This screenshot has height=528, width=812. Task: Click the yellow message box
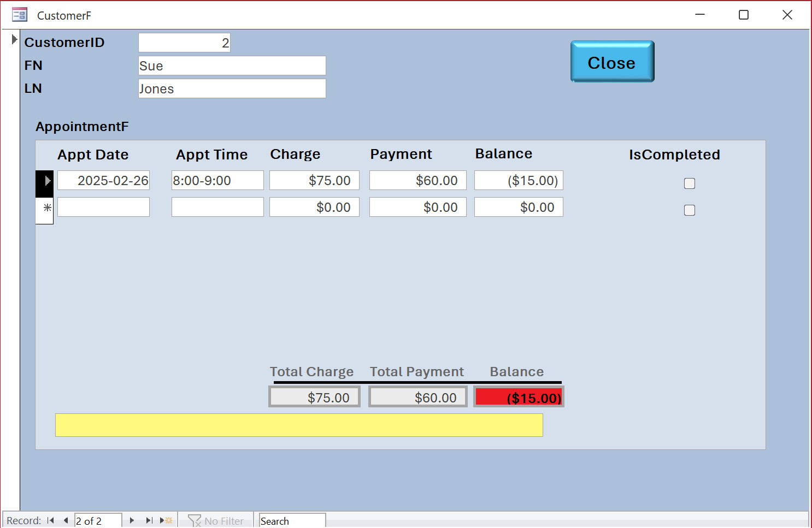click(x=299, y=425)
